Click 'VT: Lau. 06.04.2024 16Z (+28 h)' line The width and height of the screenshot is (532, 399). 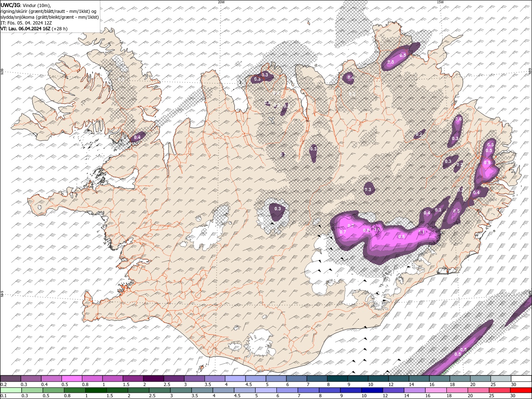coord(34,29)
